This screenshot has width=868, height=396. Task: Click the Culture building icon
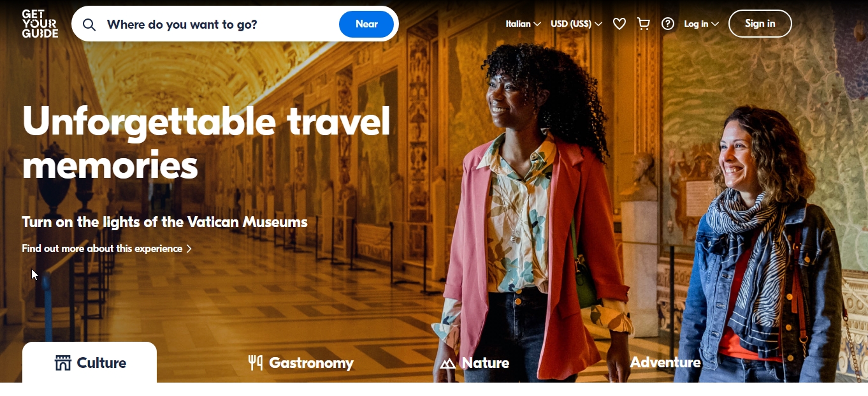62,363
